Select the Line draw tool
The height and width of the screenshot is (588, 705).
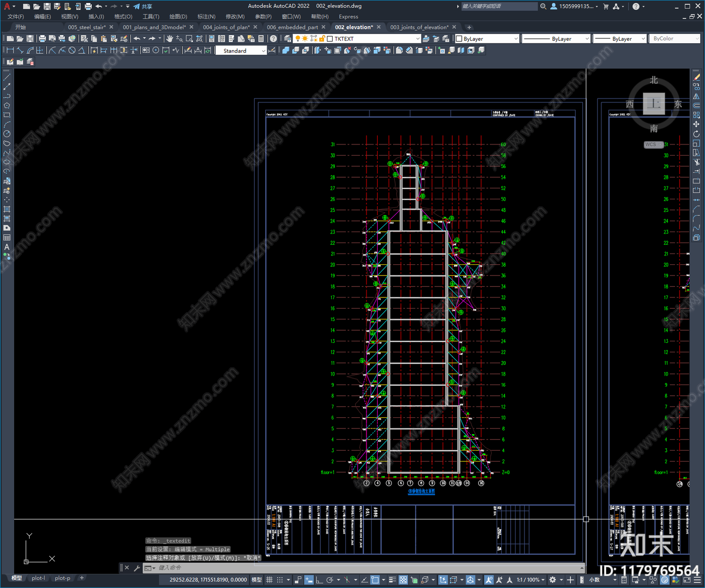click(7, 77)
